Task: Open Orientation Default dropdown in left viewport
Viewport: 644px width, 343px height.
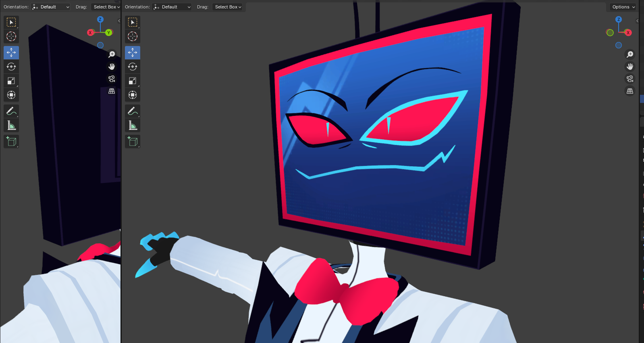Action: click(51, 7)
